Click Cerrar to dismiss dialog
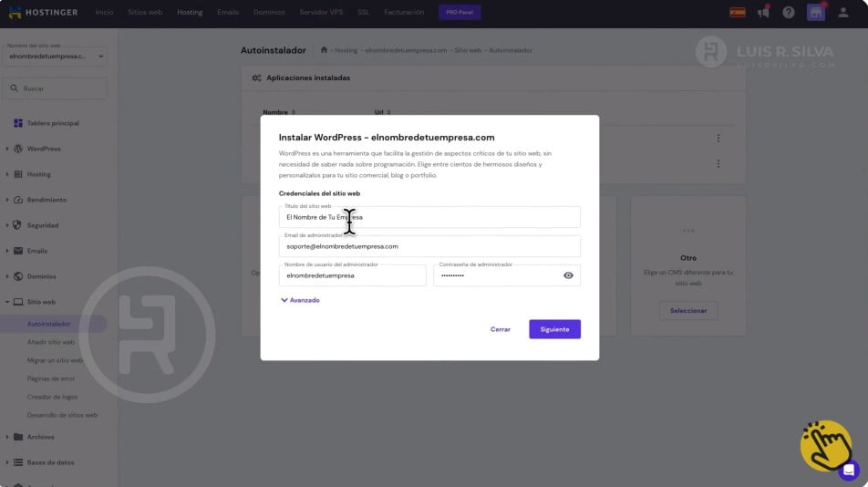Image resolution: width=868 pixels, height=487 pixels. 501,329
